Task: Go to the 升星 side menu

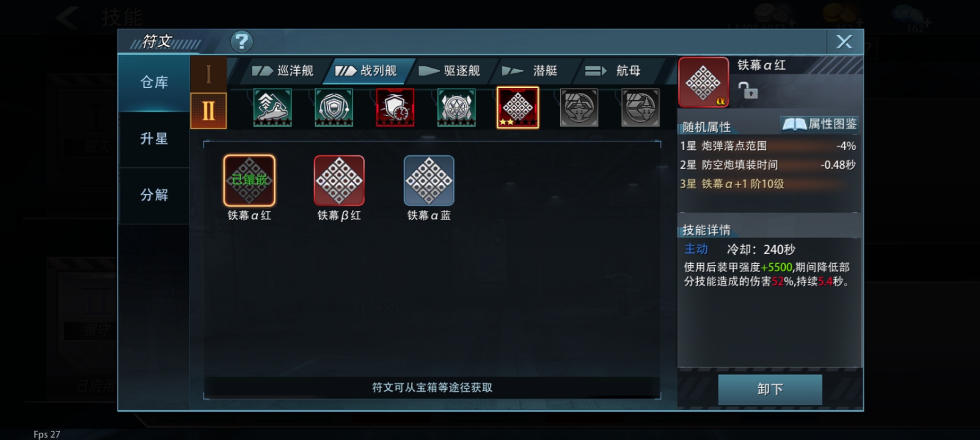Action: (x=154, y=139)
